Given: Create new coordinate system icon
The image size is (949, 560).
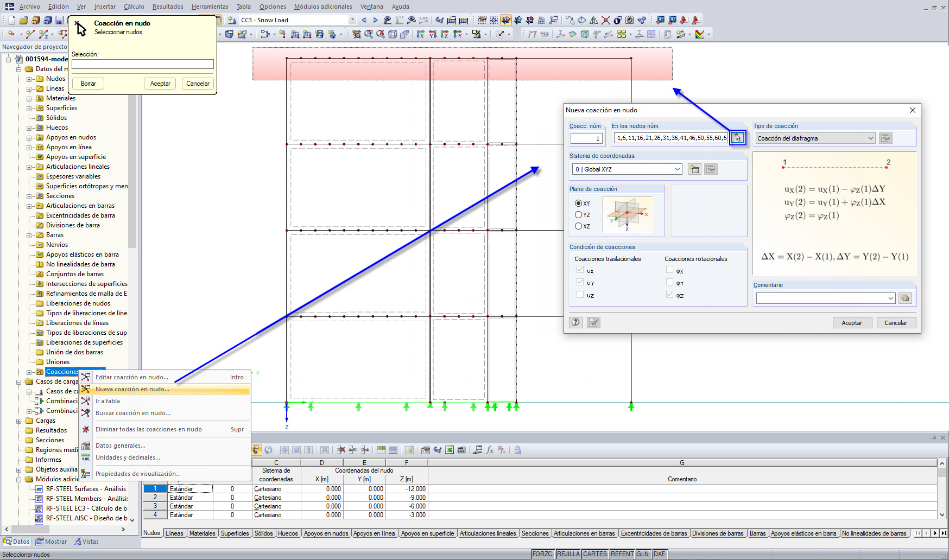Looking at the screenshot, I should [694, 169].
